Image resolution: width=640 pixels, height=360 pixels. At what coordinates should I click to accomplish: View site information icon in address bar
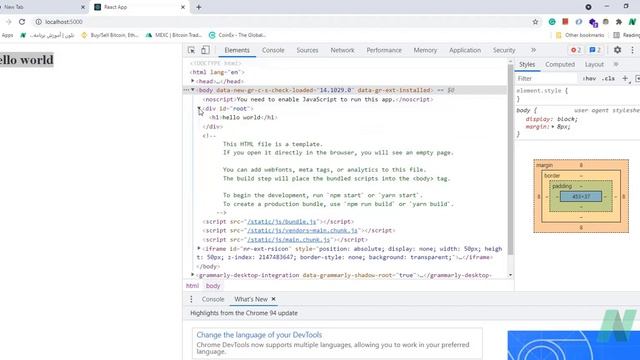[38, 22]
